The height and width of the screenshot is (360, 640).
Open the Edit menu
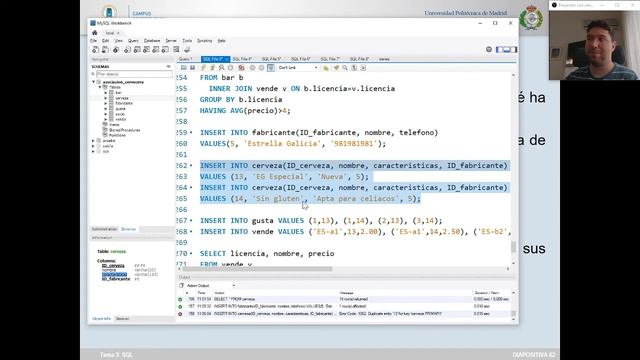[x=105, y=41]
